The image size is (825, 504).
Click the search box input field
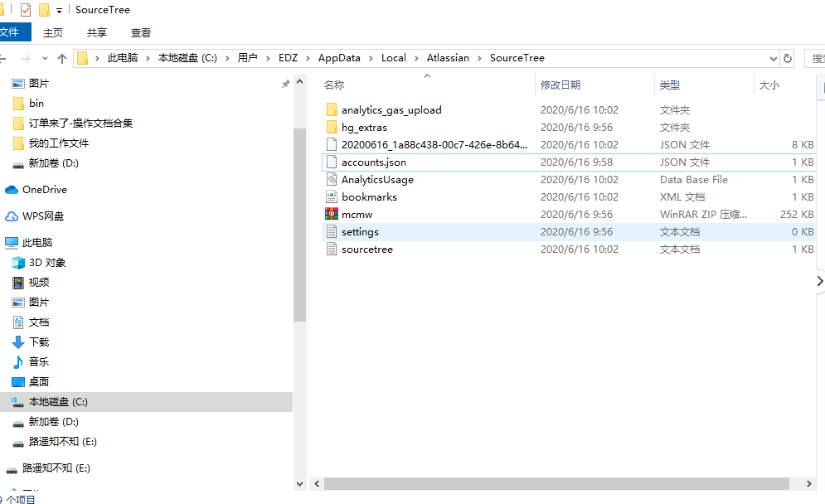815,58
